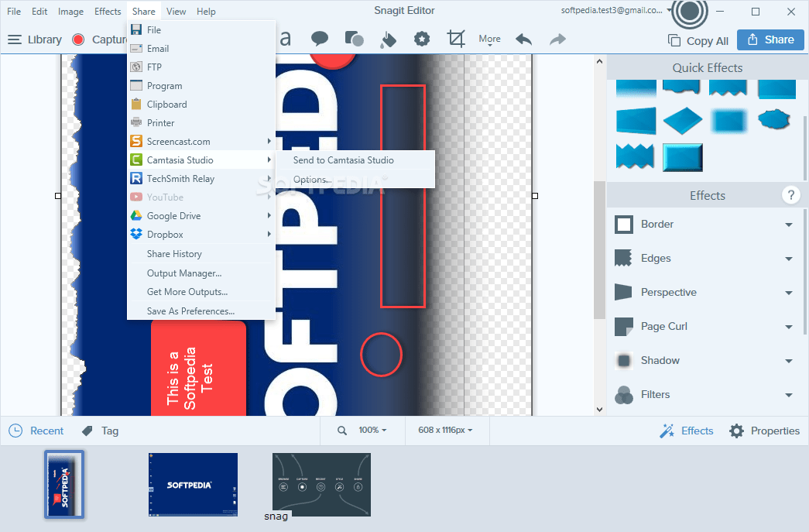Open Output Manager...
809x532 pixels.
(201, 273)
